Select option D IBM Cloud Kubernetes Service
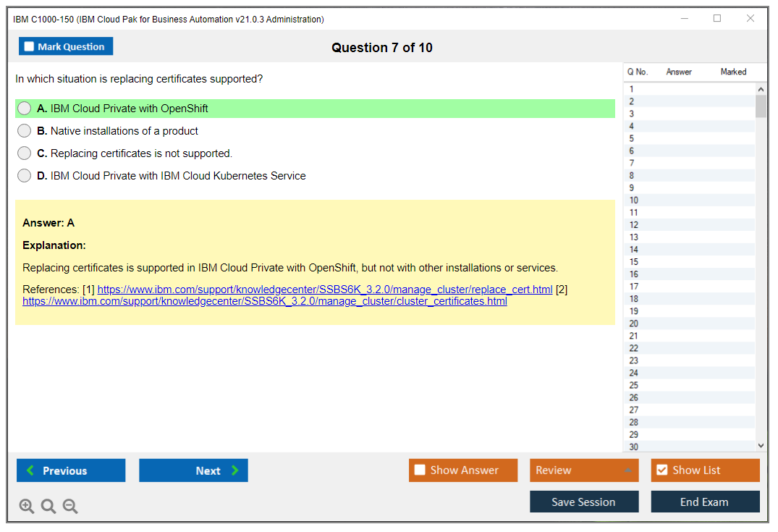Image resolution: width=778 pixels, height=532 pixels. [x=25, y=176]
